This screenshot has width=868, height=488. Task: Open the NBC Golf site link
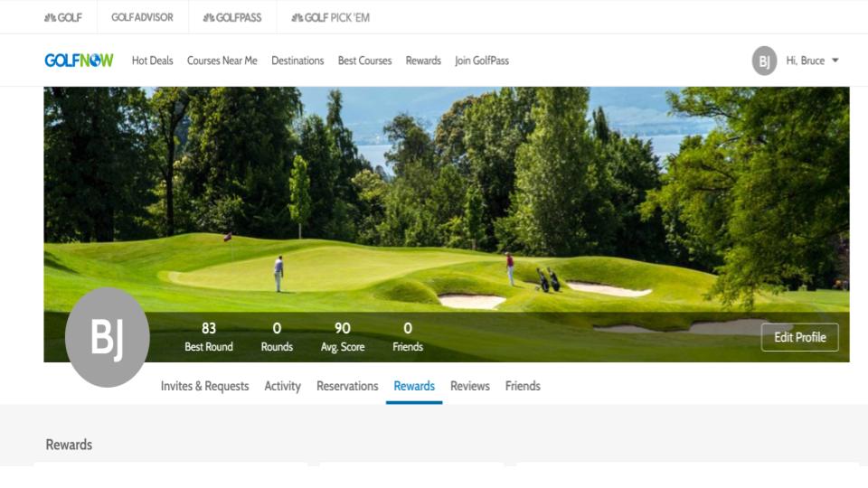pyautogui.click(x=63, y=18)
